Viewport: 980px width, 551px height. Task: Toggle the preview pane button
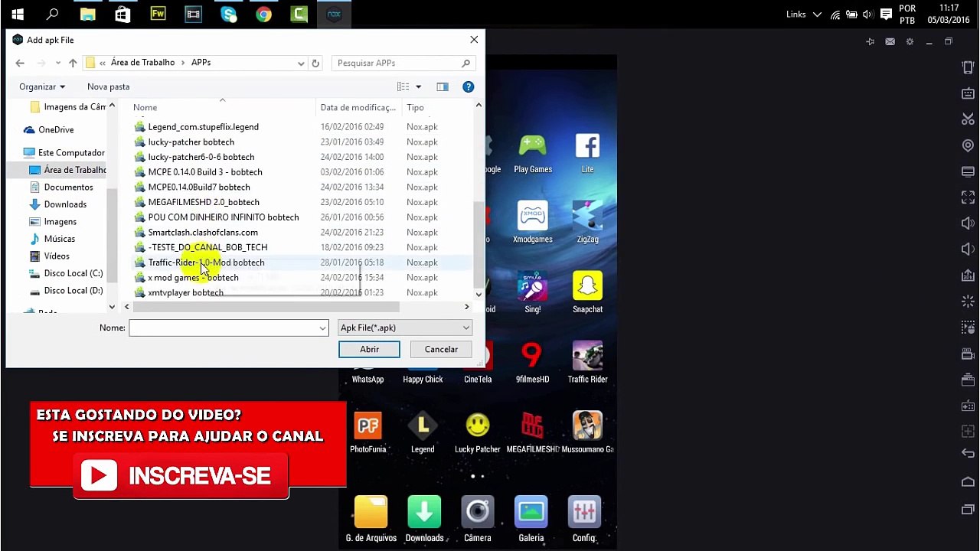443,86
